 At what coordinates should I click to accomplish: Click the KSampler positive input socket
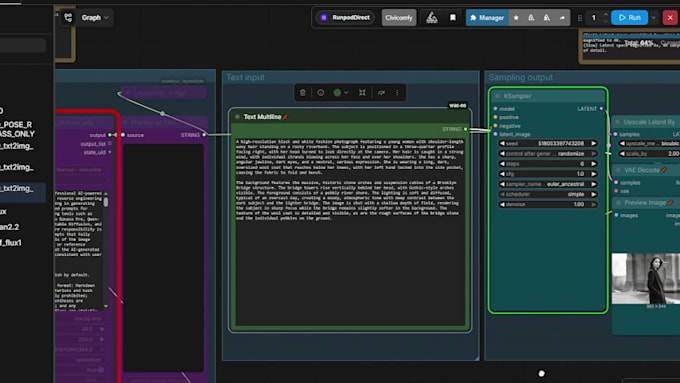[496, 117]
